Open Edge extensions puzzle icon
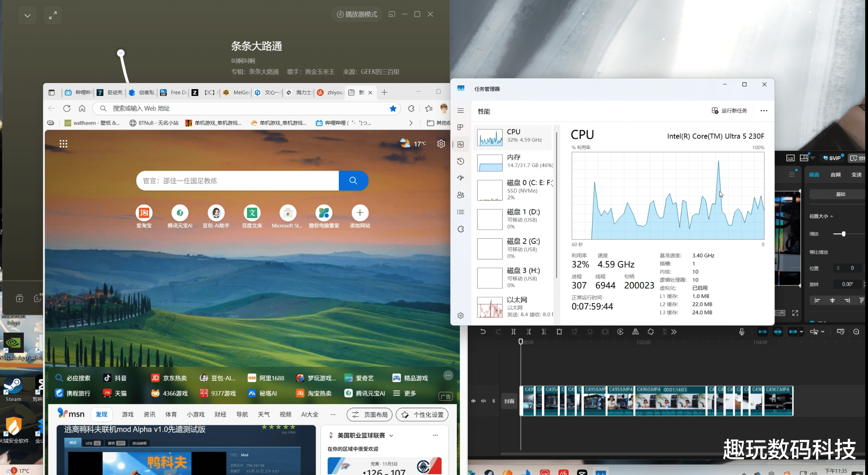This screenshot has width=868, height=475. click(x=411, y=108)
